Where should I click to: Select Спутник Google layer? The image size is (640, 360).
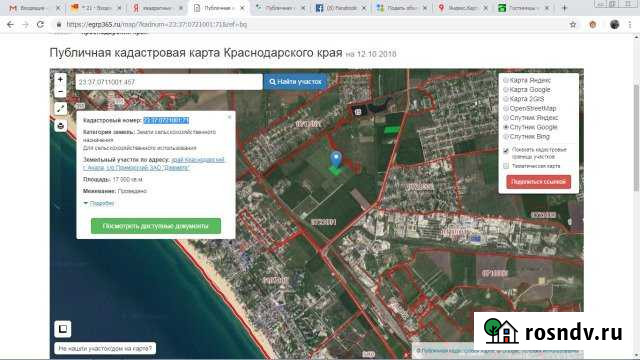click(531, 127)
